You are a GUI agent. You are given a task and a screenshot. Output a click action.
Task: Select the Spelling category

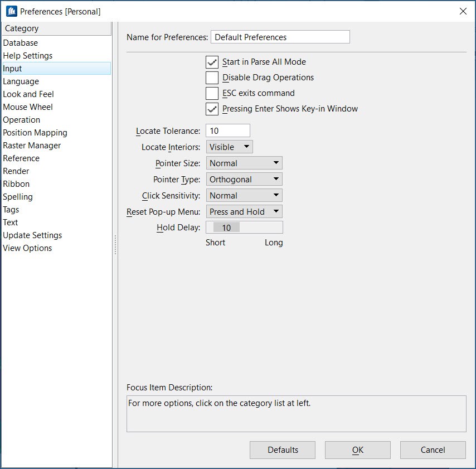point(17,196)
